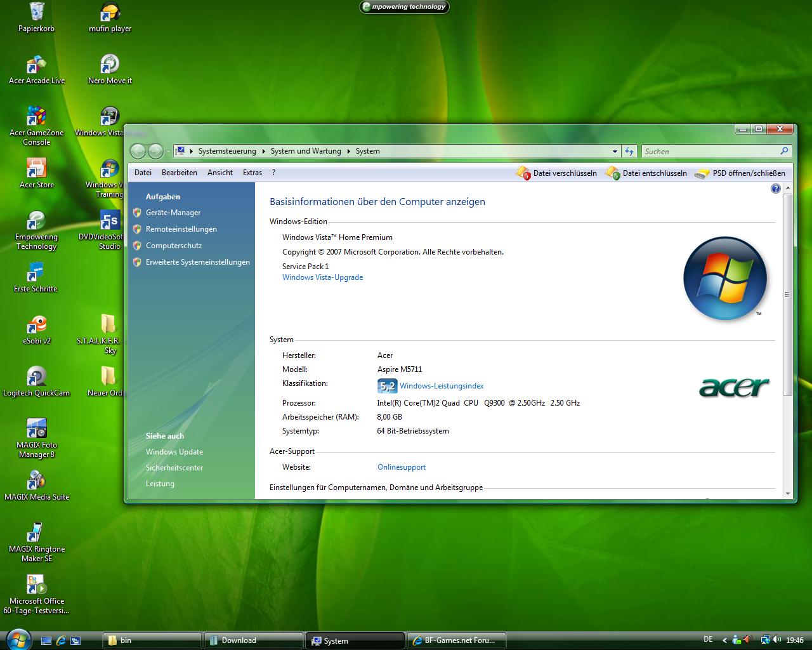Launch eSobi v2 shortcut
Screen dimensions: 812x650
(37, 329)
